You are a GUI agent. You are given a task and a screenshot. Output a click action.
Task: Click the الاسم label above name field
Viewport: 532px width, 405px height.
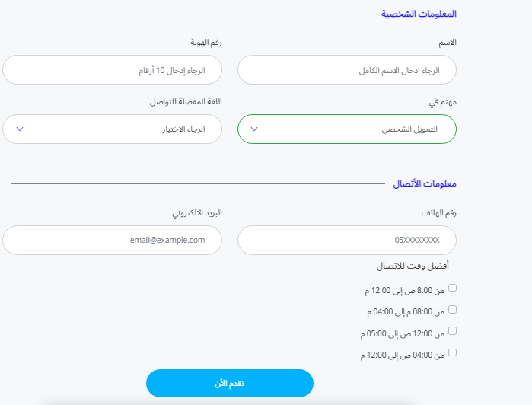pos(447,43)
